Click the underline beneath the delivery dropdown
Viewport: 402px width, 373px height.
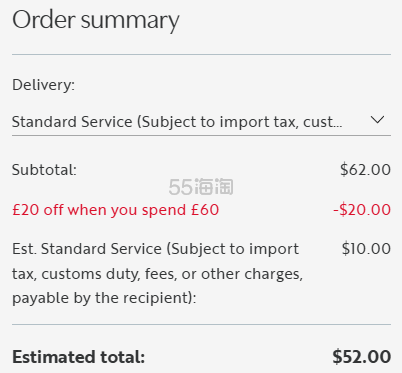point(201,135)
